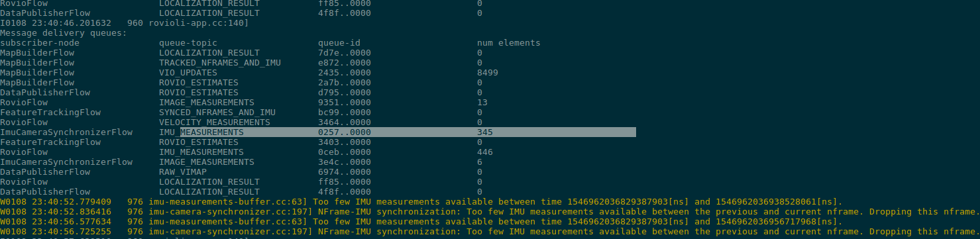Click the 'queue-topic' column header
980x239 pixels.
click(188, 43)
